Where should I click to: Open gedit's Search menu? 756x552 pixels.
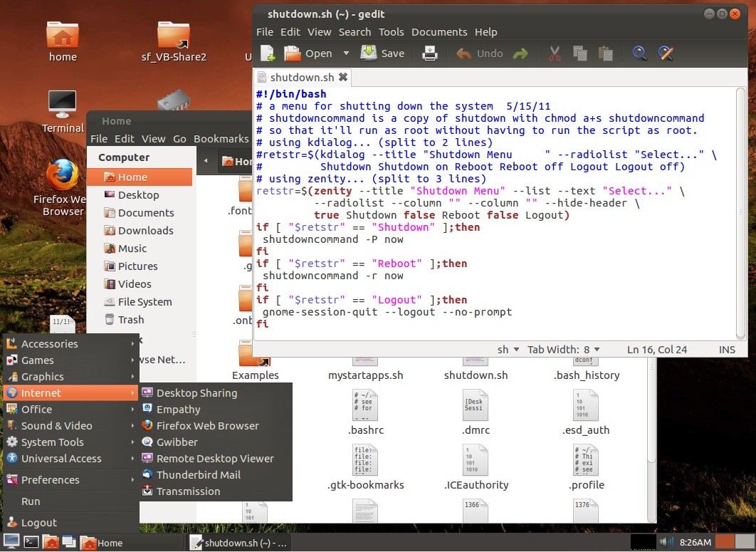click(355, 32)
